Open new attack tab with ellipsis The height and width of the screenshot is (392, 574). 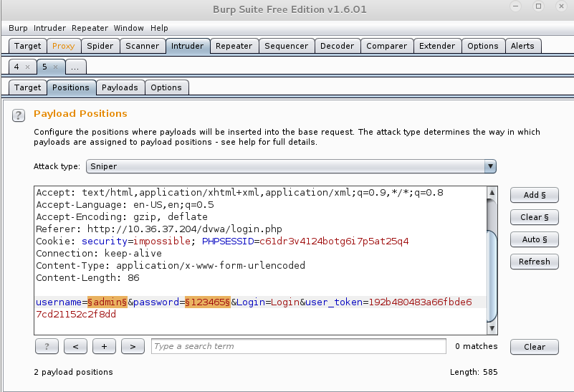point(75,67)
